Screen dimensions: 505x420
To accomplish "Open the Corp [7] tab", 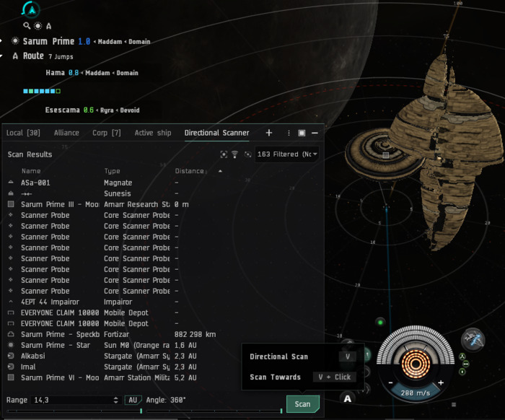I will (x=107, y=133).
